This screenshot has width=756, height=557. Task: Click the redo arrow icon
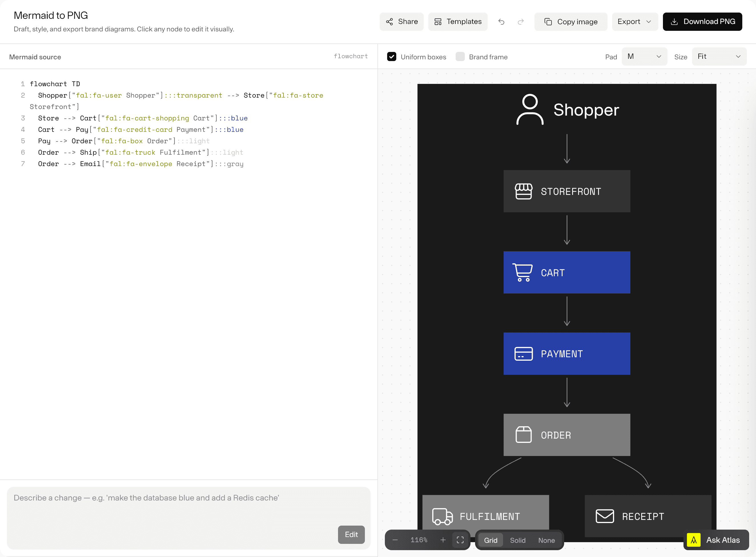520,22
